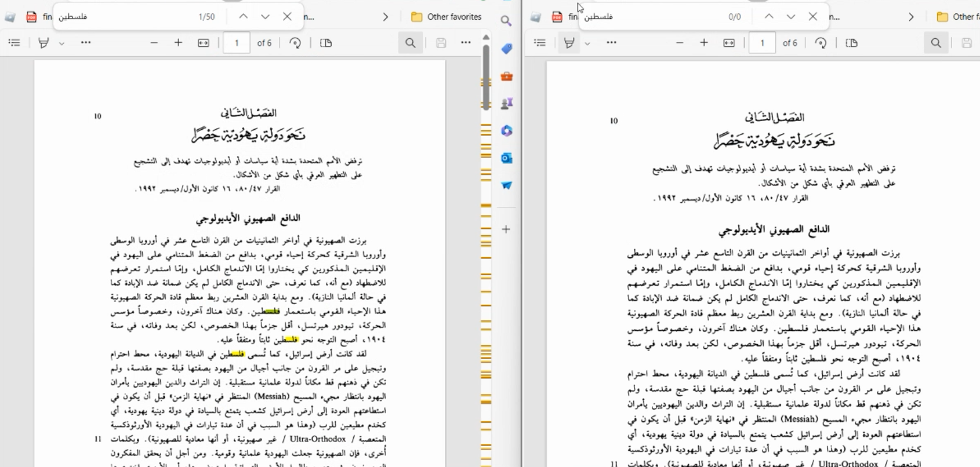
Task: Select Highlight tool in left PDF viewer
Action: 43,43
